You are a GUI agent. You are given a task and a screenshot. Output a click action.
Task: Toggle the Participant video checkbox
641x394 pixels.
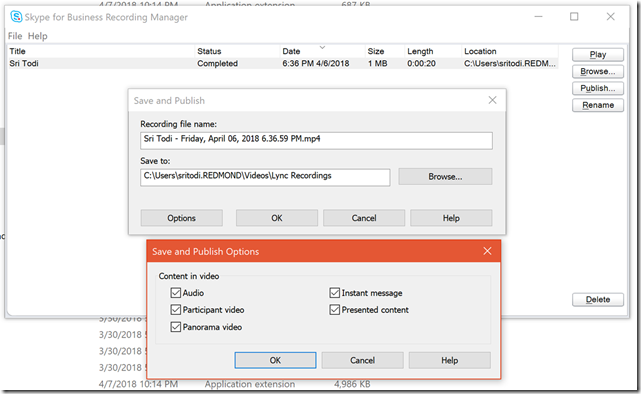pos(176,310)
